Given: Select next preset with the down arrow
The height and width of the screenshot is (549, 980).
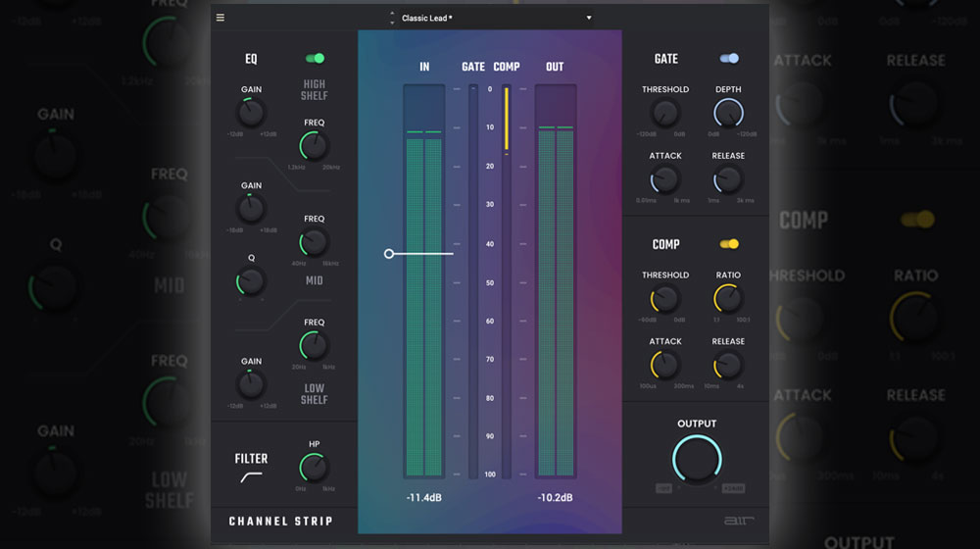Looking at the screenshot, I should click(392, 23).
